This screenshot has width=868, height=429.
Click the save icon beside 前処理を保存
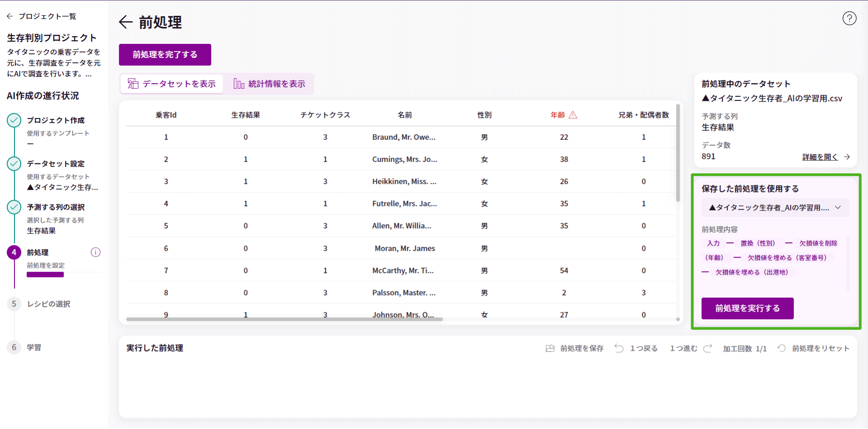(550, 348)
